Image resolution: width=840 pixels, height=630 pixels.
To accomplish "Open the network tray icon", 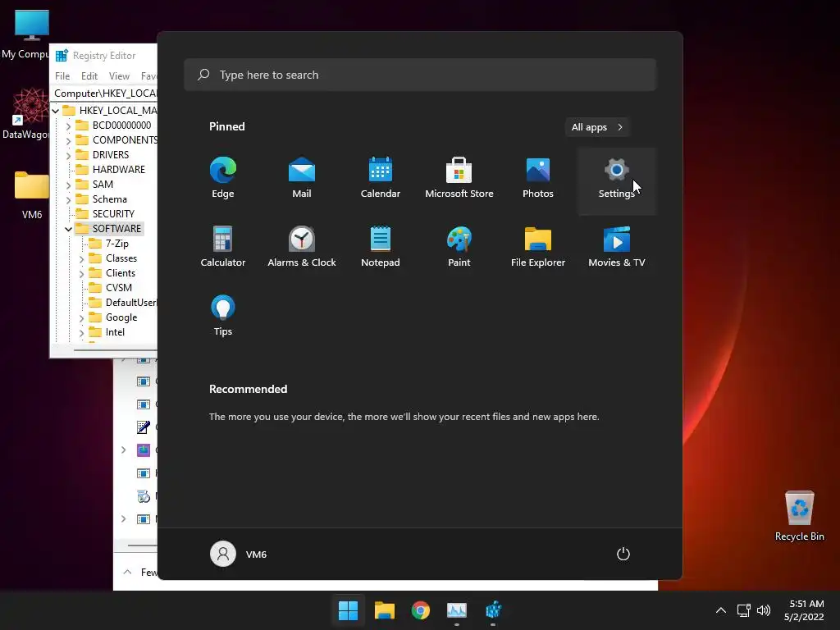I will pyautogui.click(x=743, y=610).
